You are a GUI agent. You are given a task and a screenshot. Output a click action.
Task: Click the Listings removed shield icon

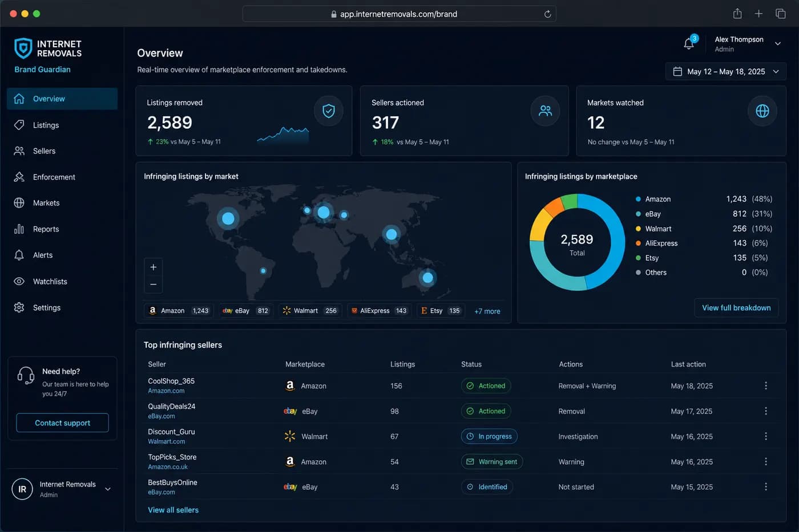pos(328,111)
